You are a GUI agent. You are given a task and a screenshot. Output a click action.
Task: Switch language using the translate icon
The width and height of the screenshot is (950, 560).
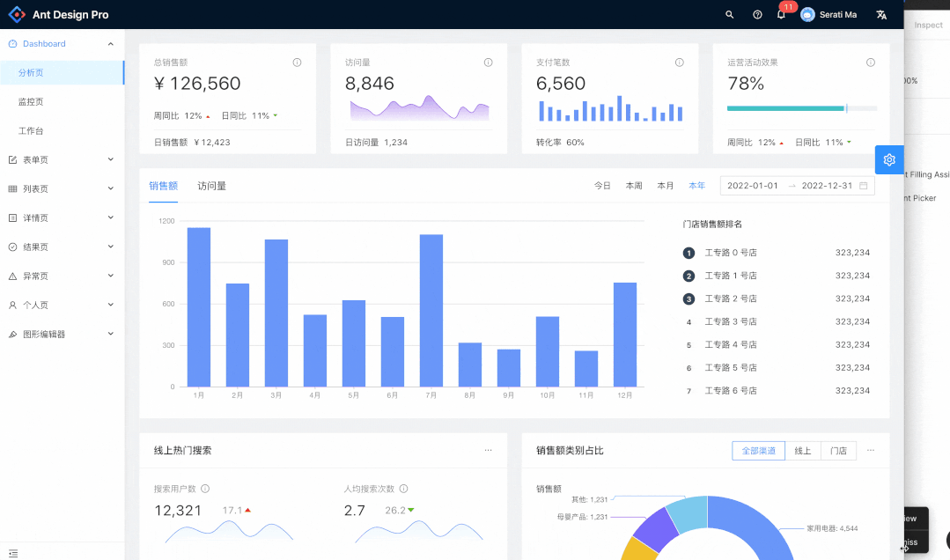point(880,14)
